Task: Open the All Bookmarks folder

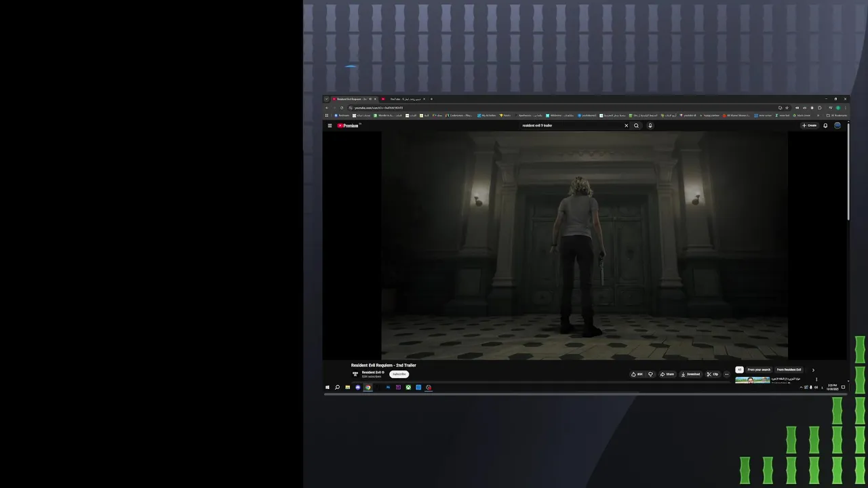Action: pyautogui.click(x=837, y=115)
